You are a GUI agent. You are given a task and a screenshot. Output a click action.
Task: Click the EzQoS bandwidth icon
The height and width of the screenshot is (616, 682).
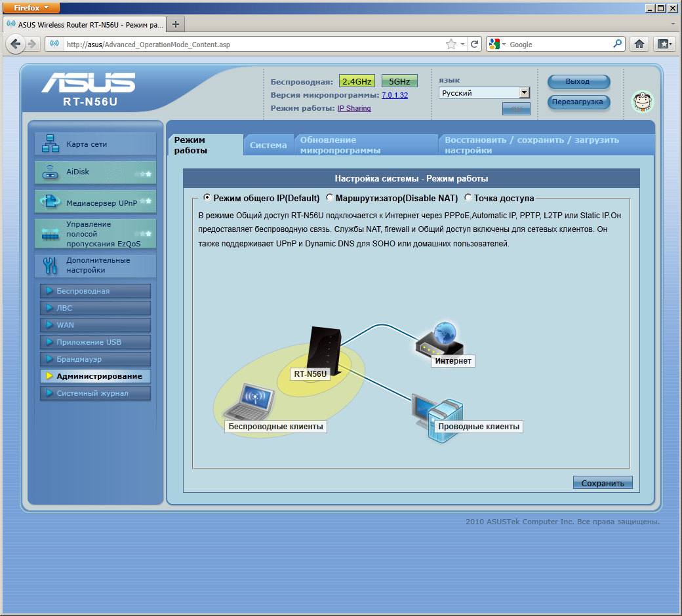pyautogui.click(x=50, y=234)
